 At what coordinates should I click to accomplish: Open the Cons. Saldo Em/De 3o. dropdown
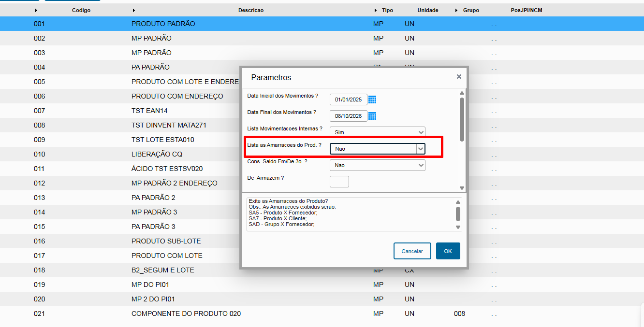tap(421, 165)
